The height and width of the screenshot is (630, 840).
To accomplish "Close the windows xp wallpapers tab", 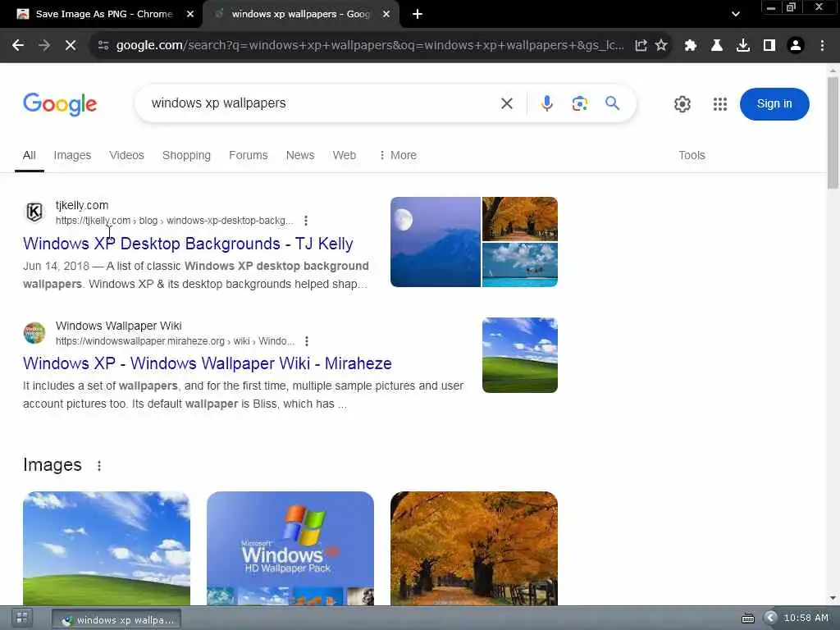I will pyautogui.click(x=386, y=15).
